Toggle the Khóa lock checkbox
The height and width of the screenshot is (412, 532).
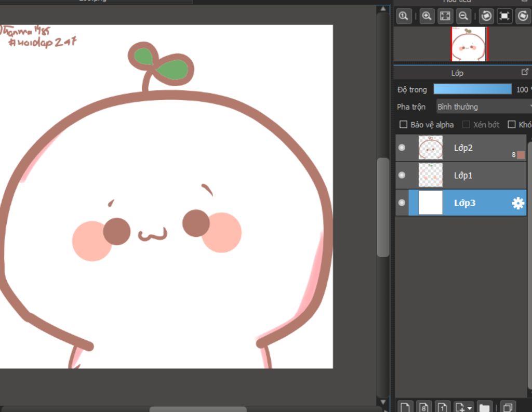512,125
